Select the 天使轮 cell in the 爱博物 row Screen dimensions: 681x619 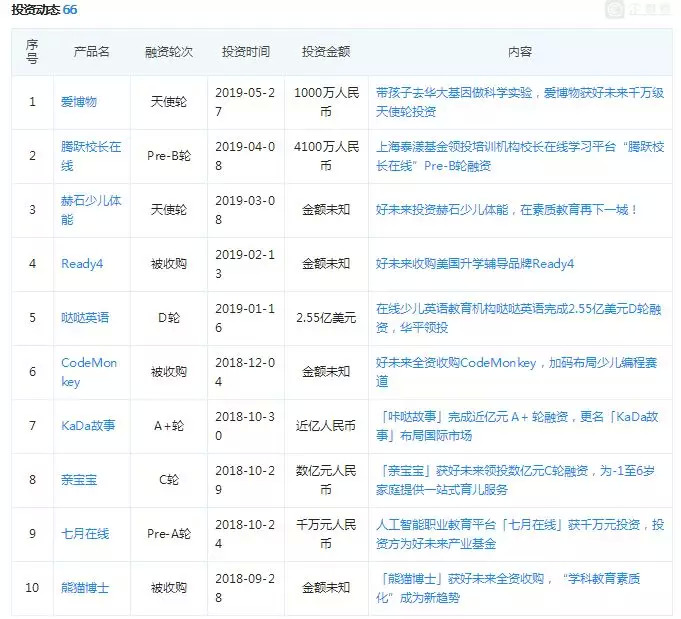(169, 102)
